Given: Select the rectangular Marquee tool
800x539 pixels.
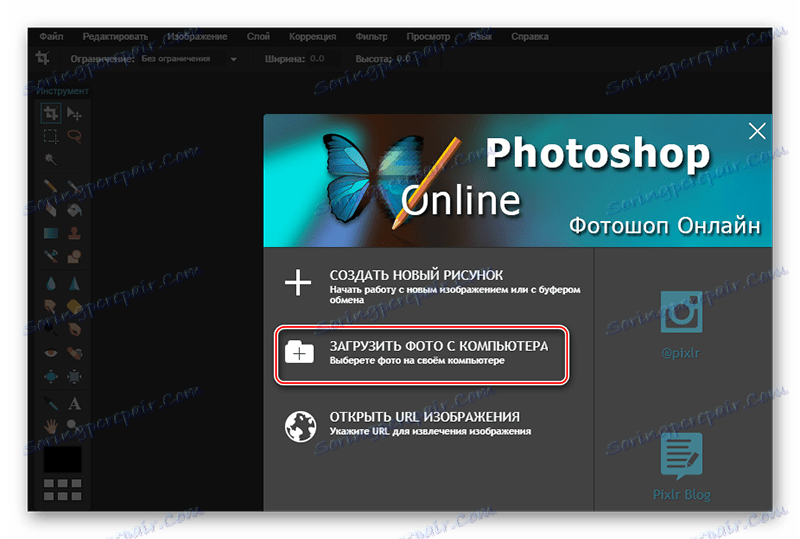Looking at the screenshot, I should point(51,136).
